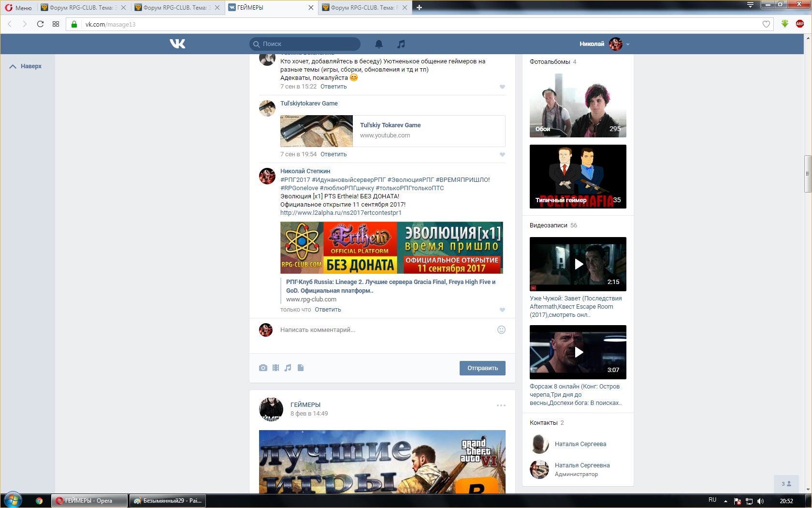Open a new browser tab
The width and height of the screenshot is (812, 508).
click(x=419, y=7)
